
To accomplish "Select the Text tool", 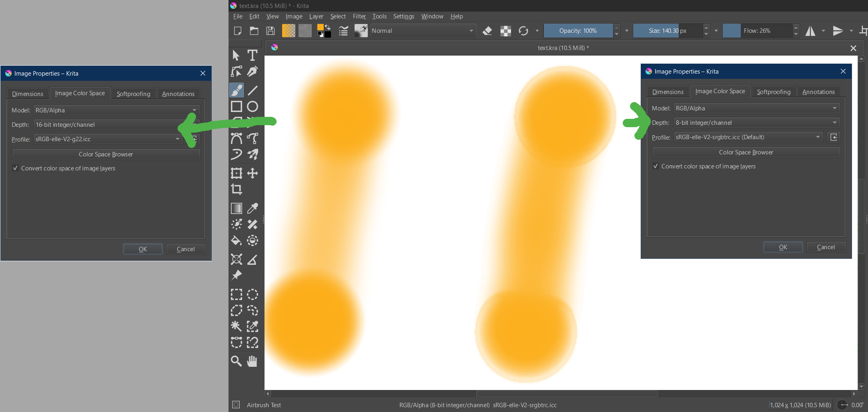I will pyautogui.click(x=252, y=55).
